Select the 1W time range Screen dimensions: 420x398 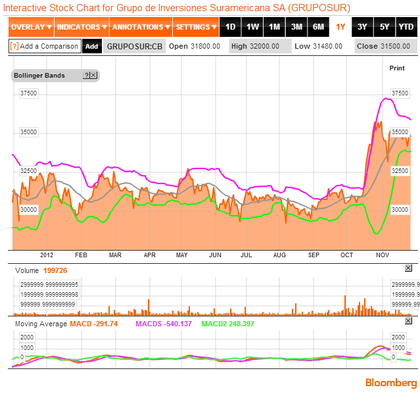pyautogui.click(x=252, y=27)
